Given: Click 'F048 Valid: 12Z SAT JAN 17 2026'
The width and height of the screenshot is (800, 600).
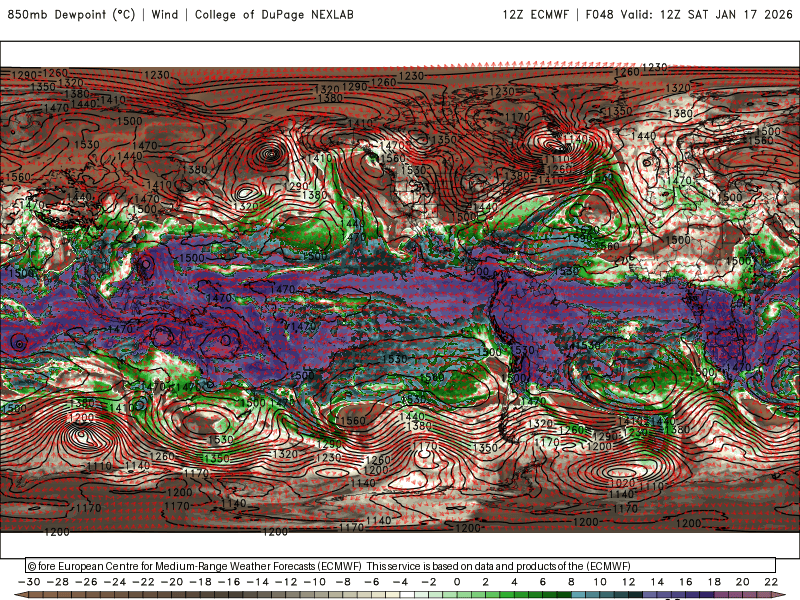Looking at the screenshot, I should click(689, 14).
